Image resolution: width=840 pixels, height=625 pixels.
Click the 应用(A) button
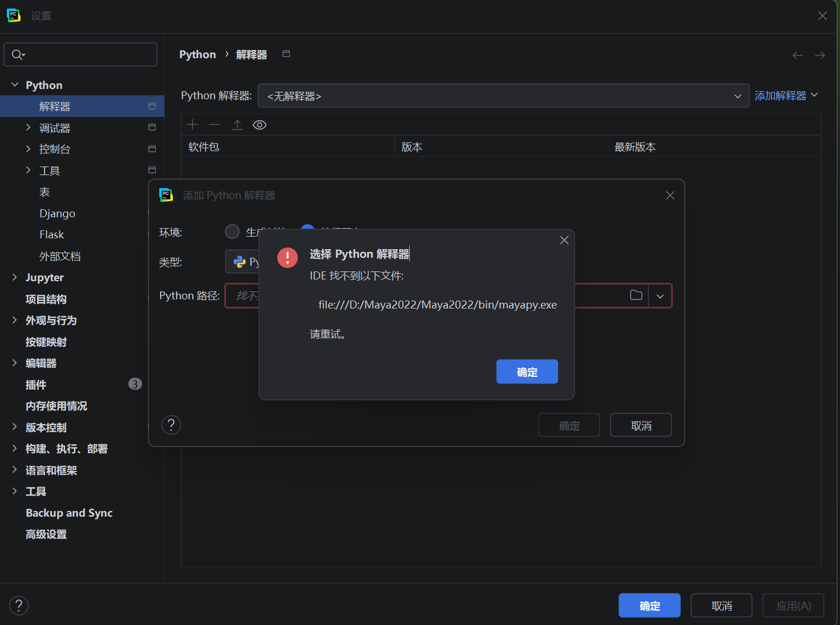794,606
